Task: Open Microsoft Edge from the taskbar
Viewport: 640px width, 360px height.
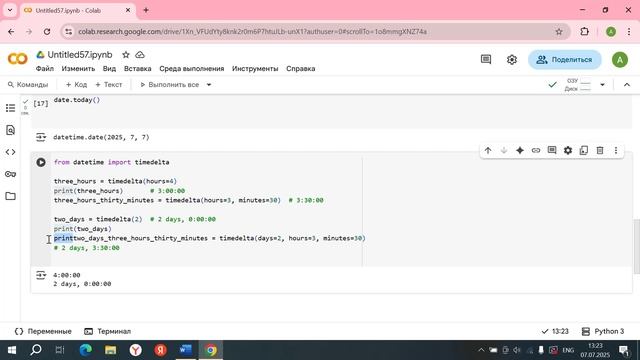Action: click(x=86, y=350)
